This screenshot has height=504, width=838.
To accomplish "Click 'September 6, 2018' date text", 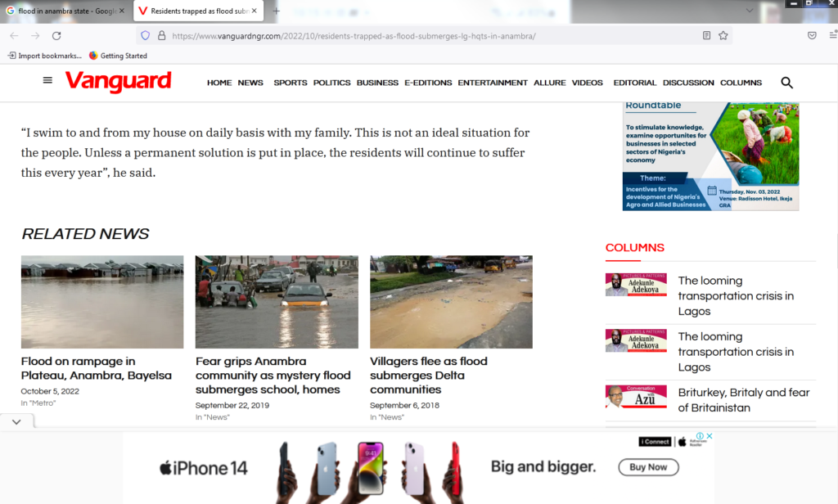I will pos(404,405).
